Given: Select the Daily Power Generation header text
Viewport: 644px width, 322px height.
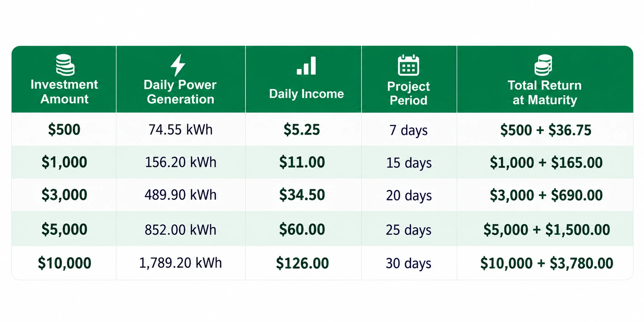Looking at the screenshot, I should coord(180,92).
